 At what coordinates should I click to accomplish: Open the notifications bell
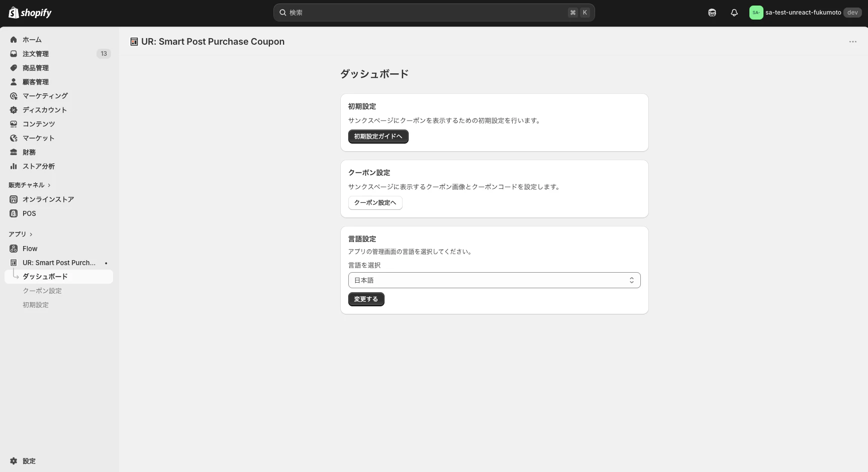point(734,13)
